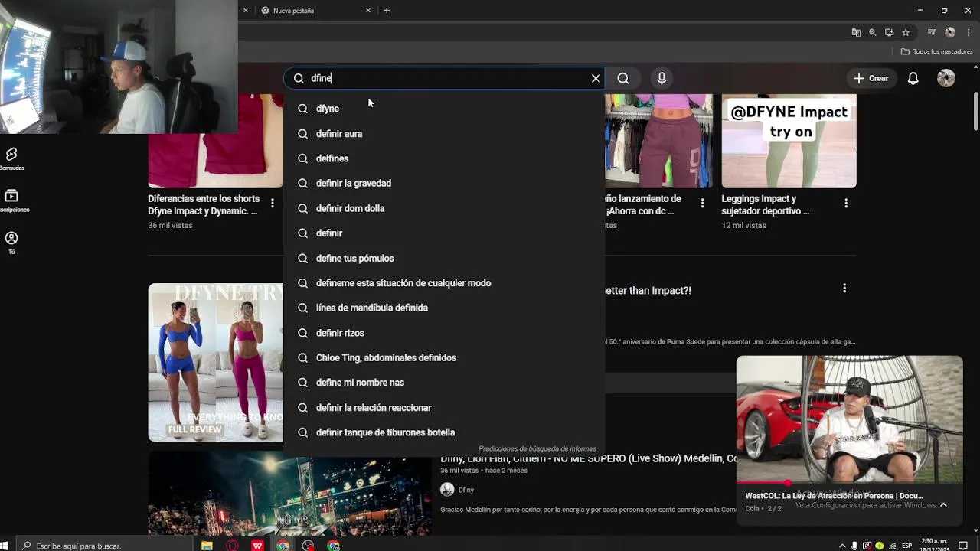The height and width of the screenshot is (551, 980).
Task: Open 'Diferencias entre los shorts Dfyne Impact' title
Action: click(204, 204)
